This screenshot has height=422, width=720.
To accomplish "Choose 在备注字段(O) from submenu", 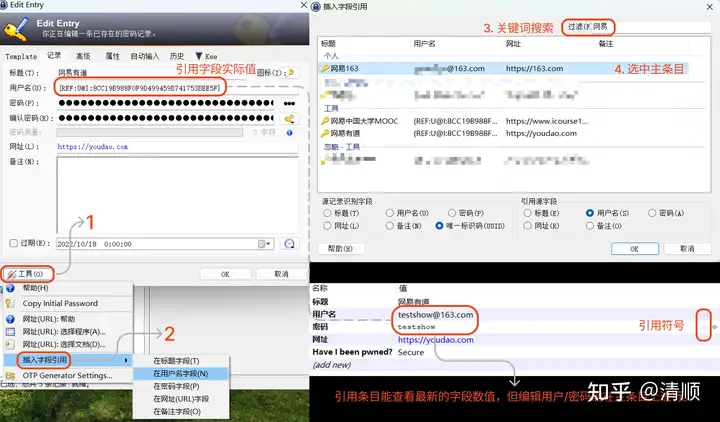I will [x=181, y=411].
